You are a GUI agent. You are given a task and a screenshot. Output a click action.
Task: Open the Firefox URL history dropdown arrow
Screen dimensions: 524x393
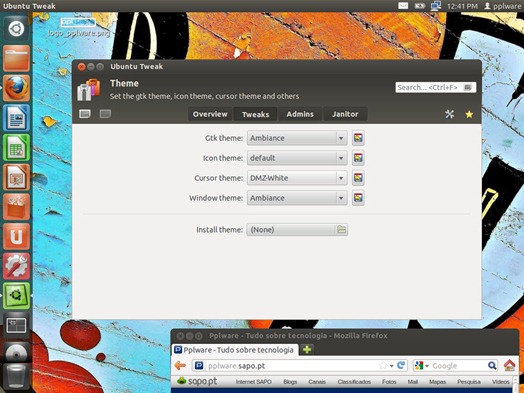[x=391, y=366]
